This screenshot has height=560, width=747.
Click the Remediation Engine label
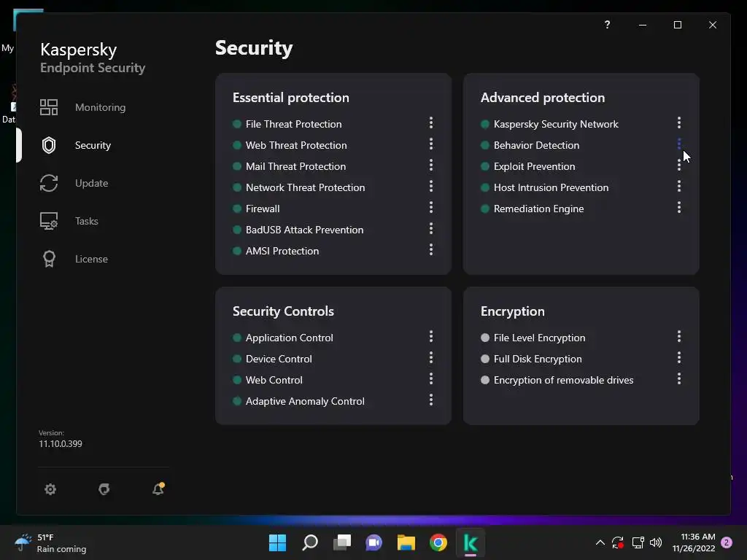pyautogui.click(x=539, y=209)
